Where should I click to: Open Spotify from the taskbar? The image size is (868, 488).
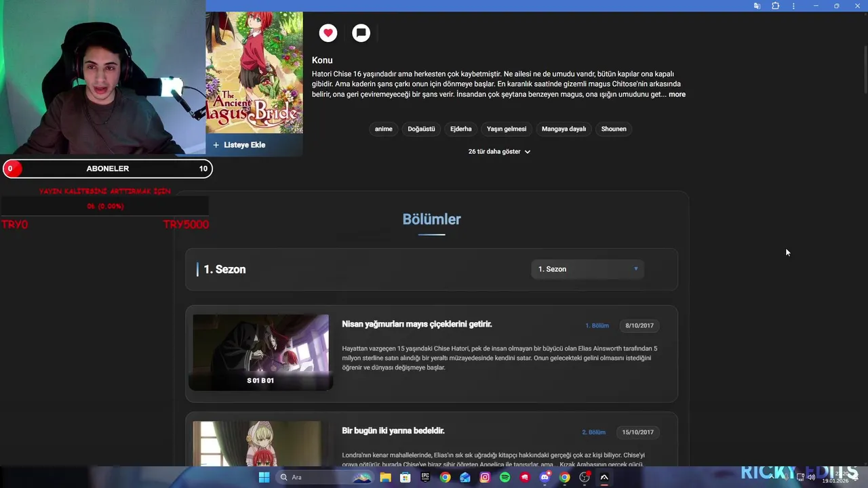coord(505,477)
